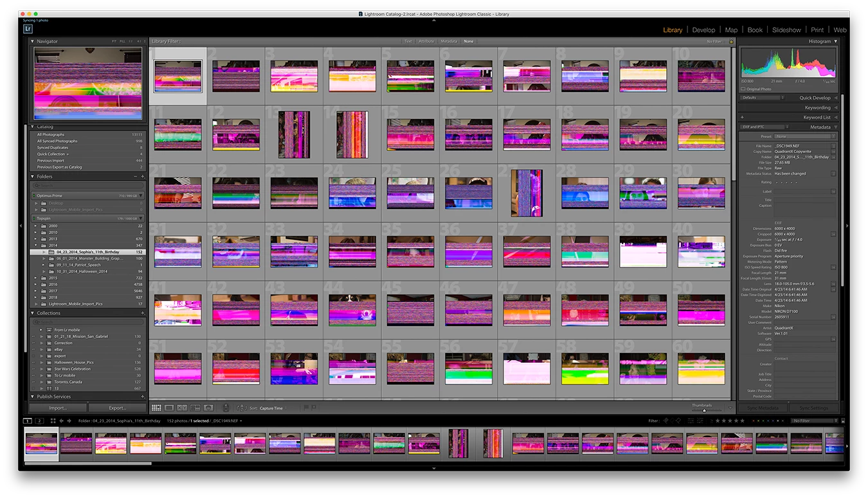Go forward to next source arrow

click(x=69, y=421)
